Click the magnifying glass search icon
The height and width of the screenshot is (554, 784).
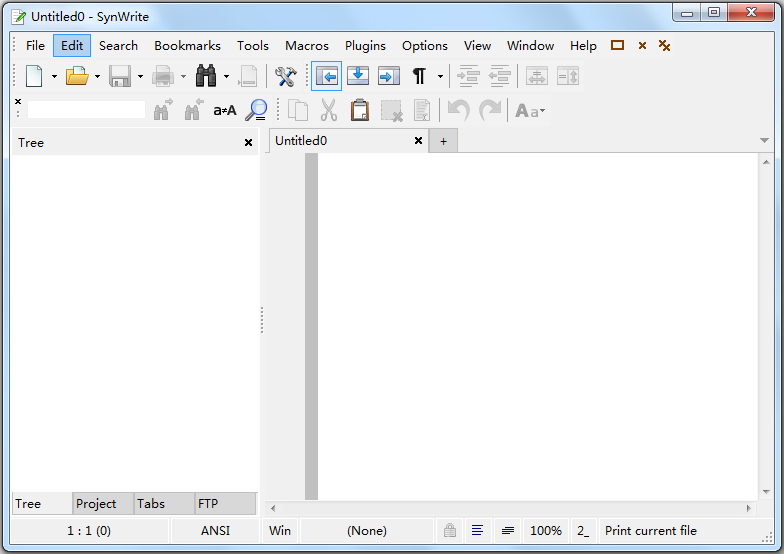(256, 110)
